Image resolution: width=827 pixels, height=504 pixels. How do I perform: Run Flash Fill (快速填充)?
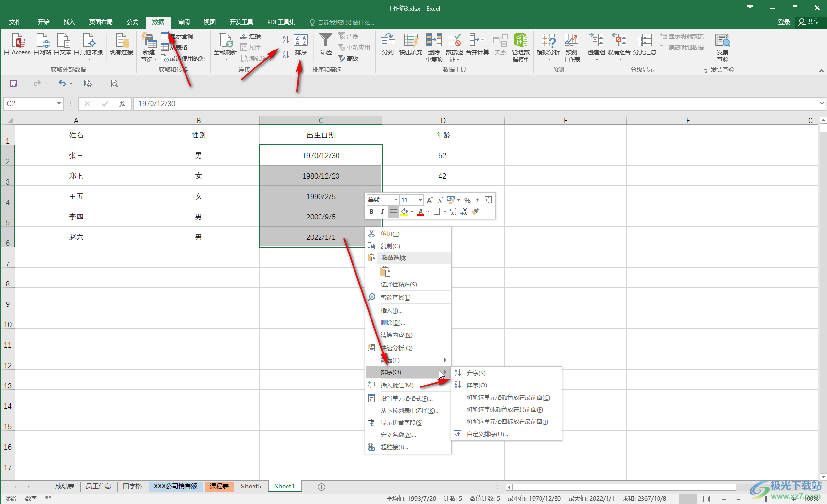(411, 45)
